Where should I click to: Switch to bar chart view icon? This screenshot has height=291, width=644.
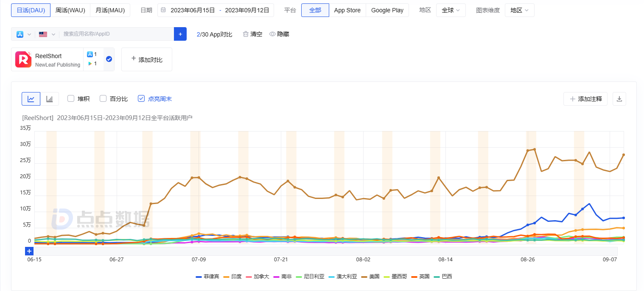50,99
